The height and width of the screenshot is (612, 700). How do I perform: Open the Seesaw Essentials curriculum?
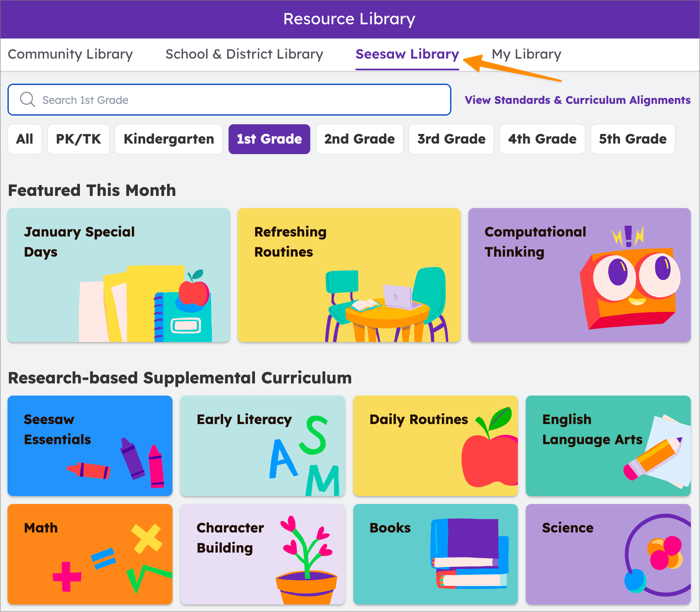(x=90, y=446)
